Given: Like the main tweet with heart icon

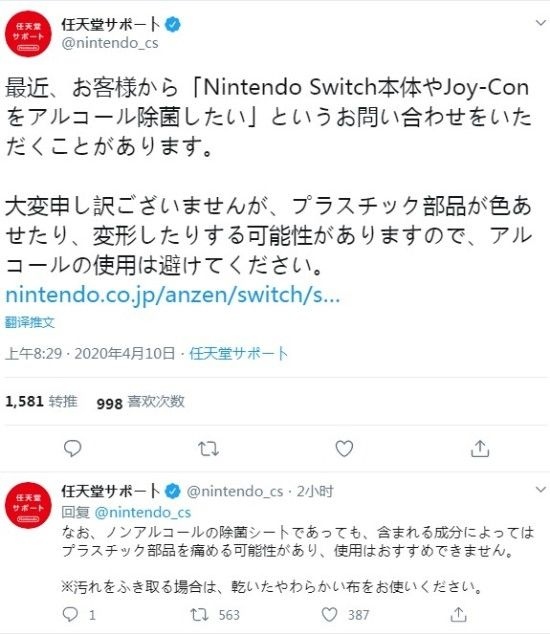Looking at the screenshot, I should pyautogui.click(x=344, y=449).
